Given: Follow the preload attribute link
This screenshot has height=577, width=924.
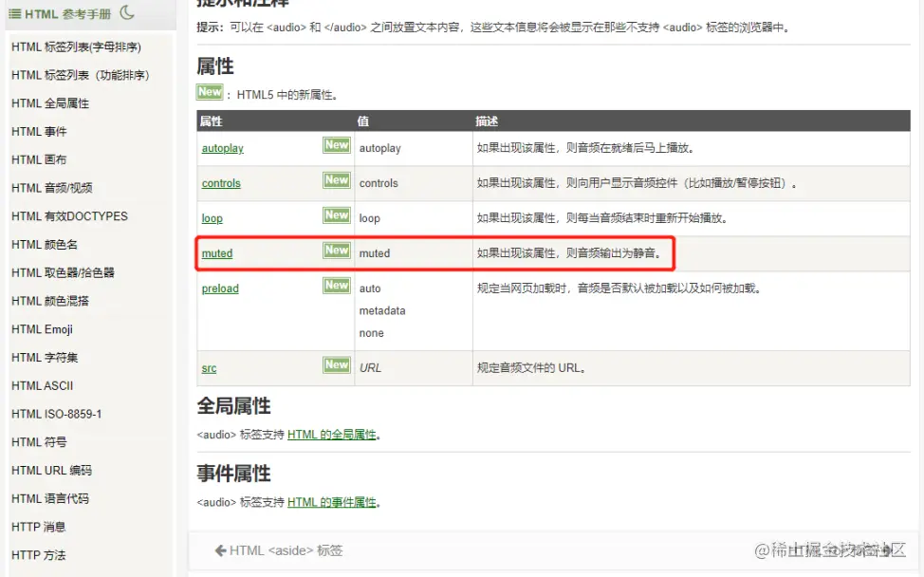Looking at the screenshot, I should [220, 288].
